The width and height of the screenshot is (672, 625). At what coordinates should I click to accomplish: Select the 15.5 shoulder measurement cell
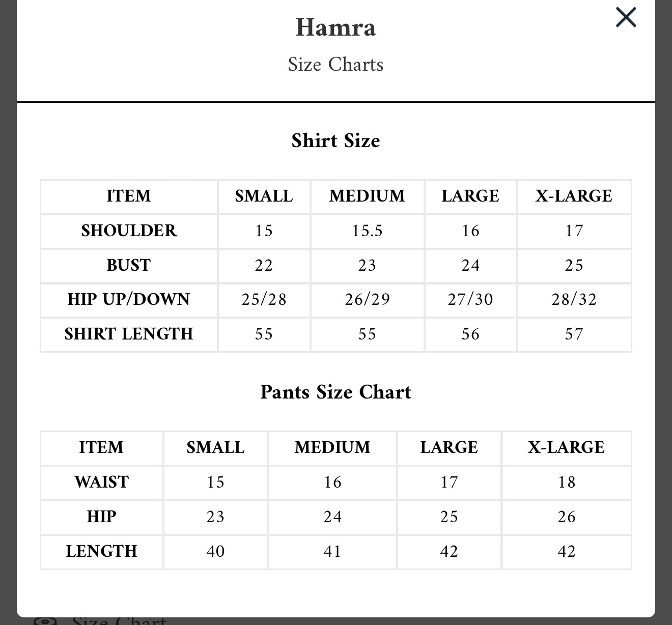coord(367,231)
